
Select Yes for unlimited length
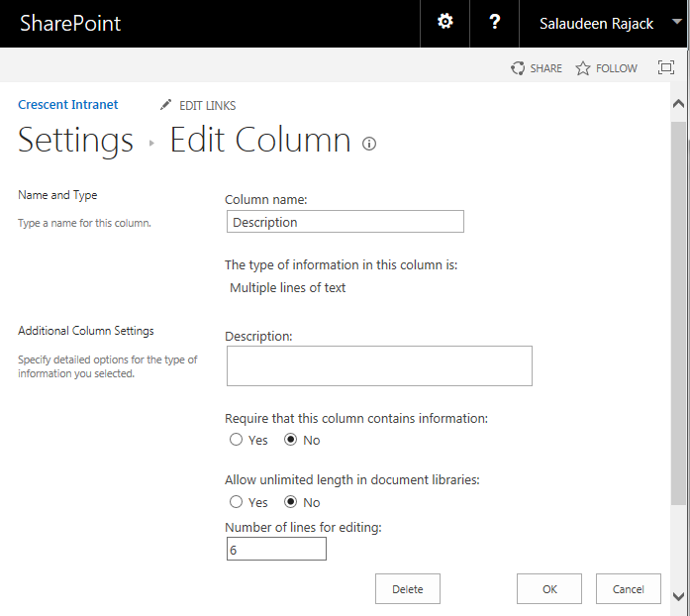236,502
